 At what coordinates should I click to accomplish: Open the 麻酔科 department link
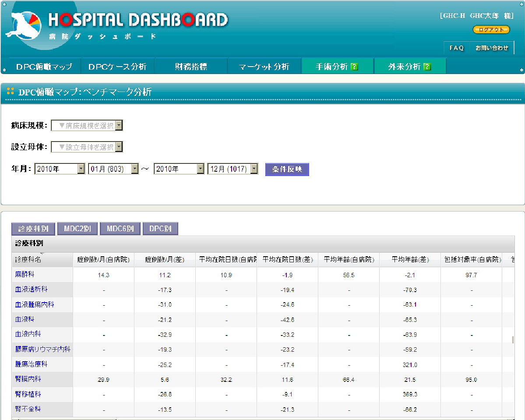(x=25, y=274)
